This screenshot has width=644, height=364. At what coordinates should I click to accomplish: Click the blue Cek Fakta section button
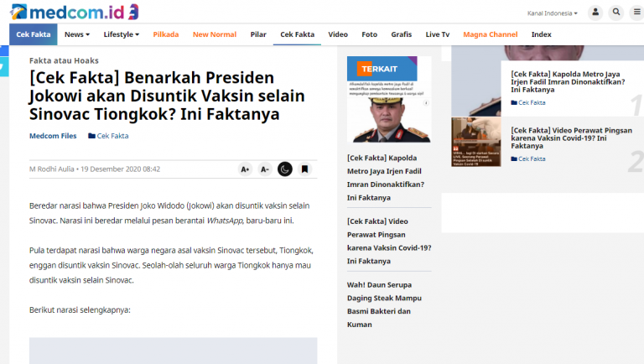(x=34, y=34)
